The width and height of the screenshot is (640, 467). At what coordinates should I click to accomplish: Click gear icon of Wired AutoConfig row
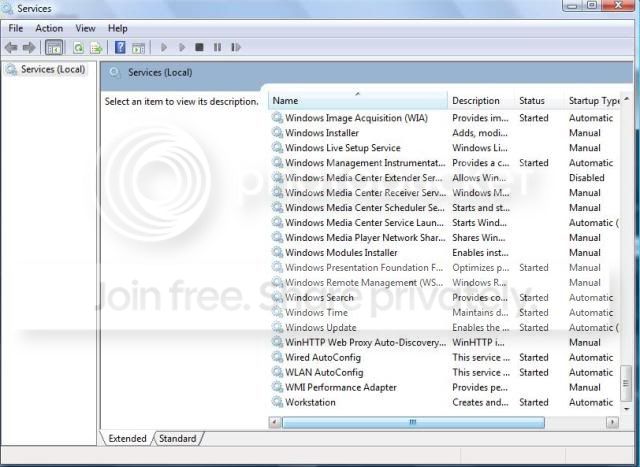coord(277,357)
